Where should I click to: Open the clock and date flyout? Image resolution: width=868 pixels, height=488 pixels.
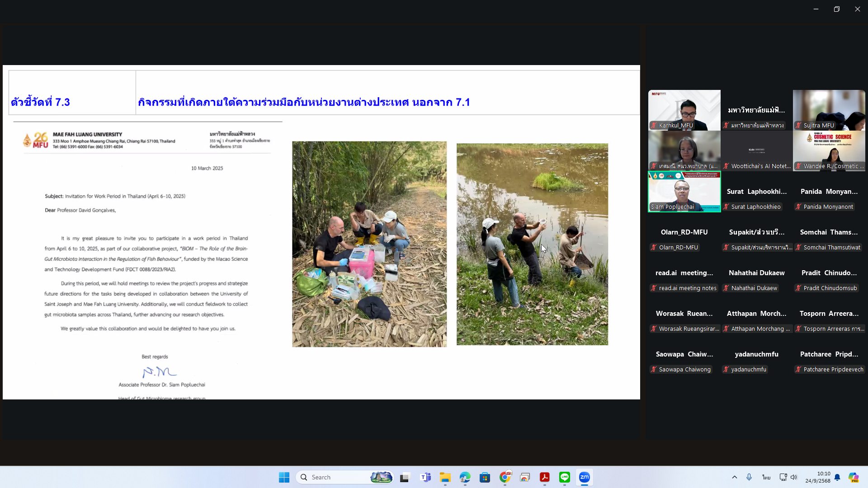pyautogui.click(x=817, y=477)
